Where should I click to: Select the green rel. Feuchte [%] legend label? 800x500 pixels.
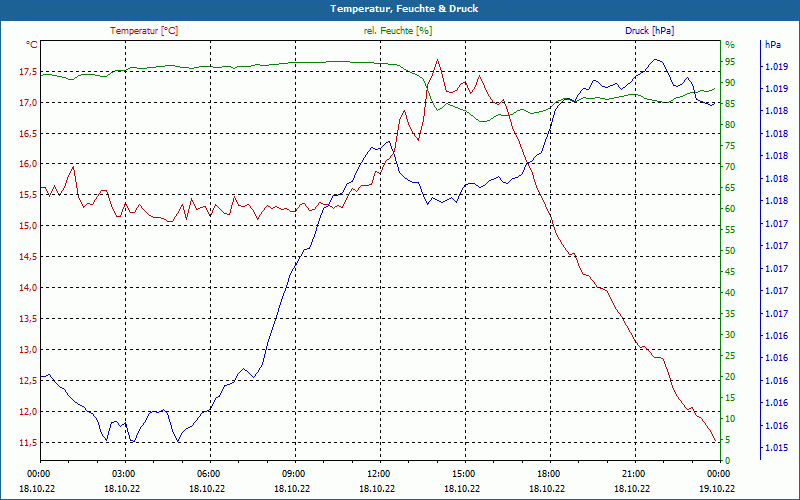tap(398, 31)
